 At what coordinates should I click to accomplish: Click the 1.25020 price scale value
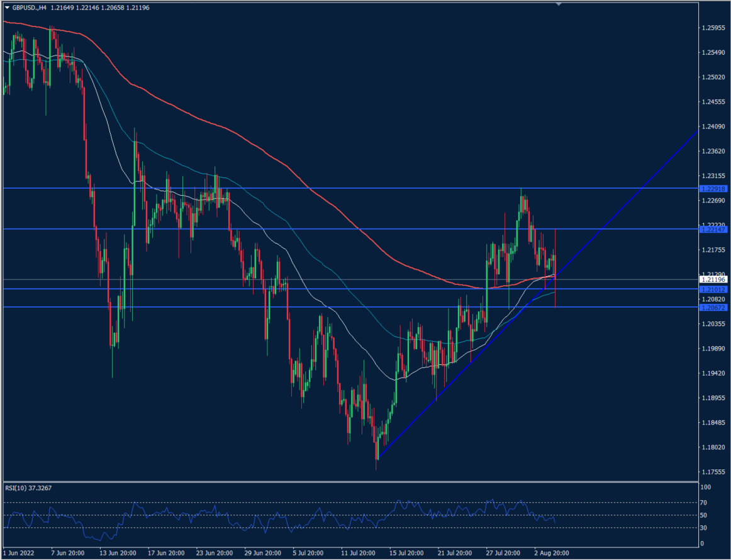coord(713,77)
